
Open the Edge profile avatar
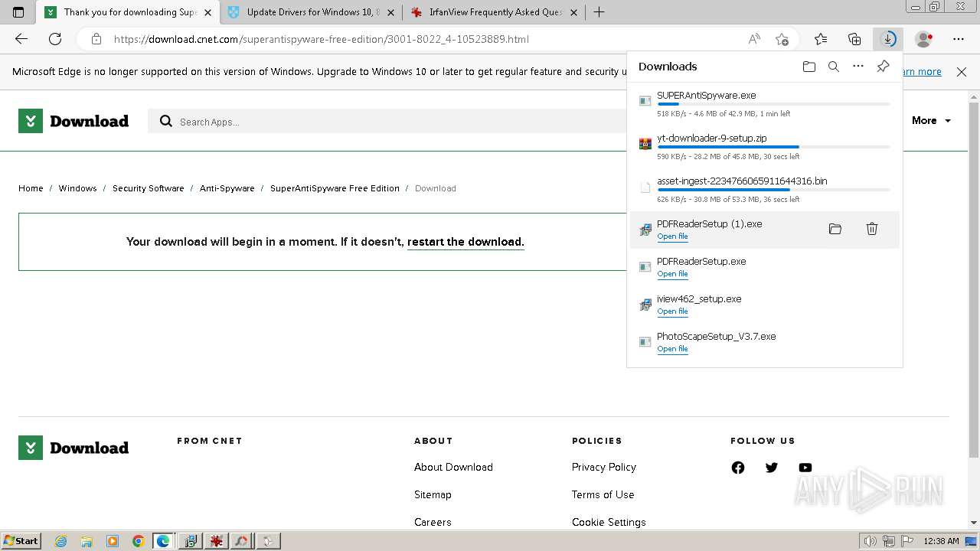[924, 39]
